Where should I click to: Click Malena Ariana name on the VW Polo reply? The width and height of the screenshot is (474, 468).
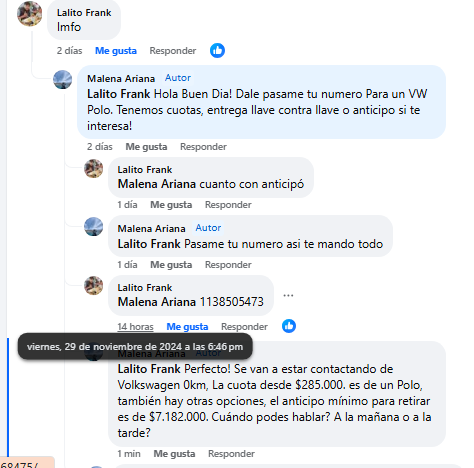[x=121, y=79]
